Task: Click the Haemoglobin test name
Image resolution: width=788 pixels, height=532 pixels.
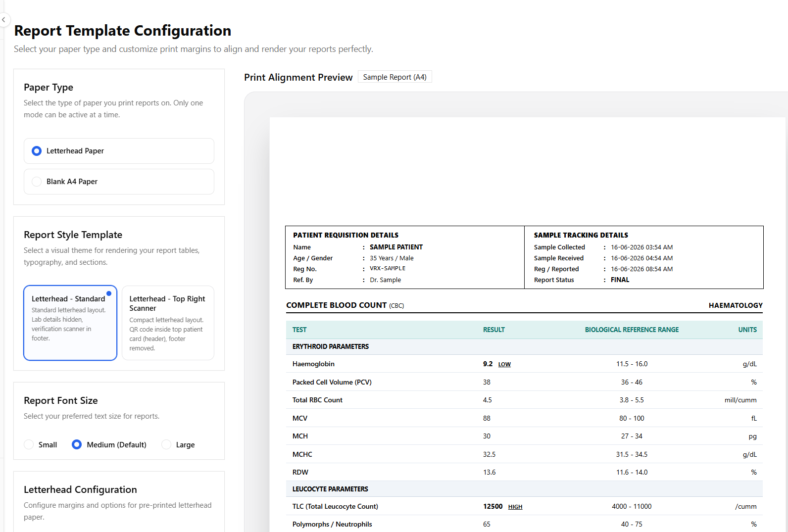Action: pos(313,364)
